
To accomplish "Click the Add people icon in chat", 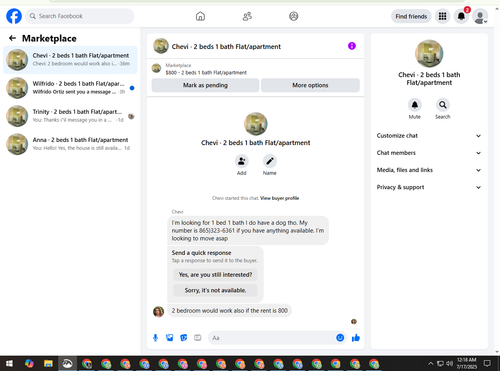I will point(241,161).
